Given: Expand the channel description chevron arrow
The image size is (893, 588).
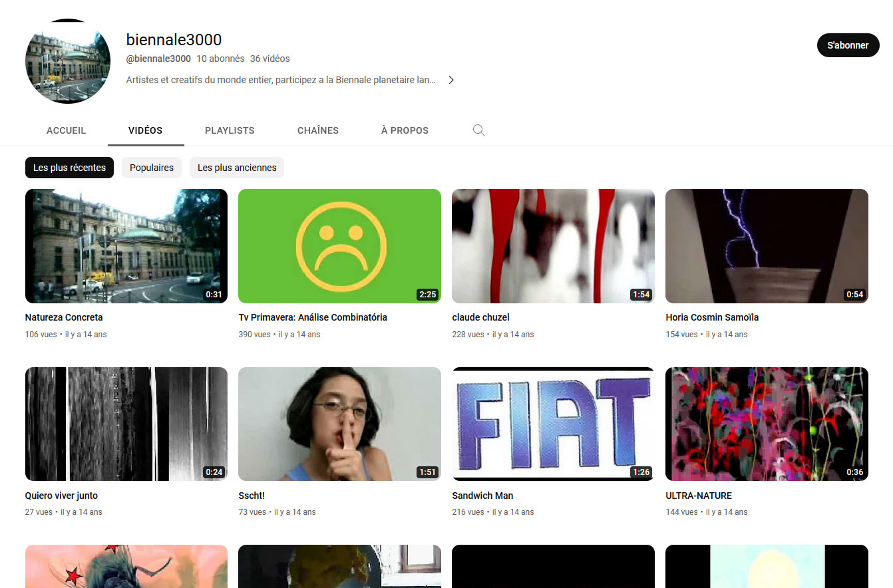Looking at the screenshot, I should click(x=451, y=80).
